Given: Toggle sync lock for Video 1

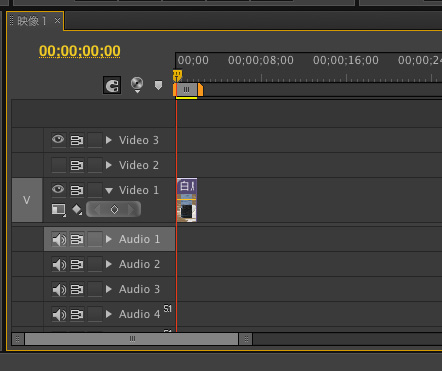Looking at the screenshot, I should 77,190.
